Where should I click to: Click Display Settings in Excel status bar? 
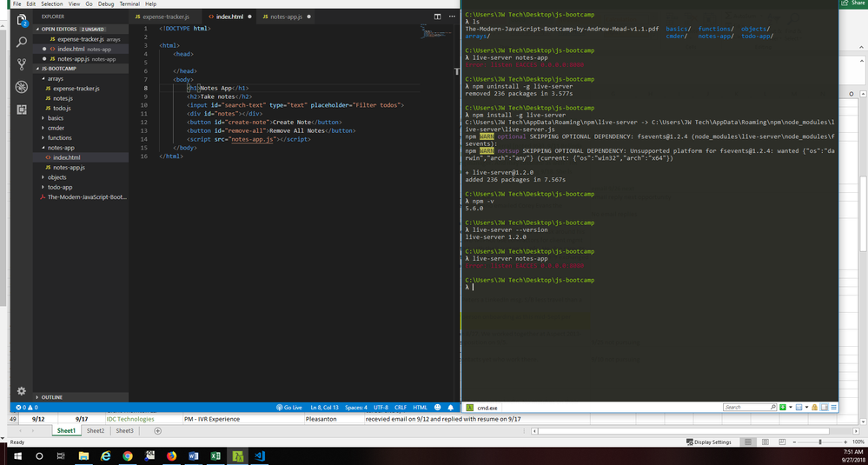[x=709, y=442]
